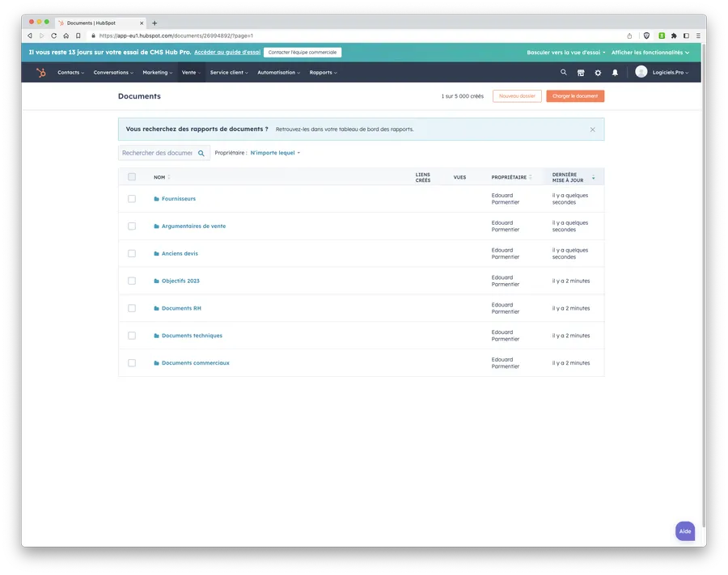Viewport: 728px width, 575px height.
Task: Click the browser home icon
Action: [x=66, y=36]
